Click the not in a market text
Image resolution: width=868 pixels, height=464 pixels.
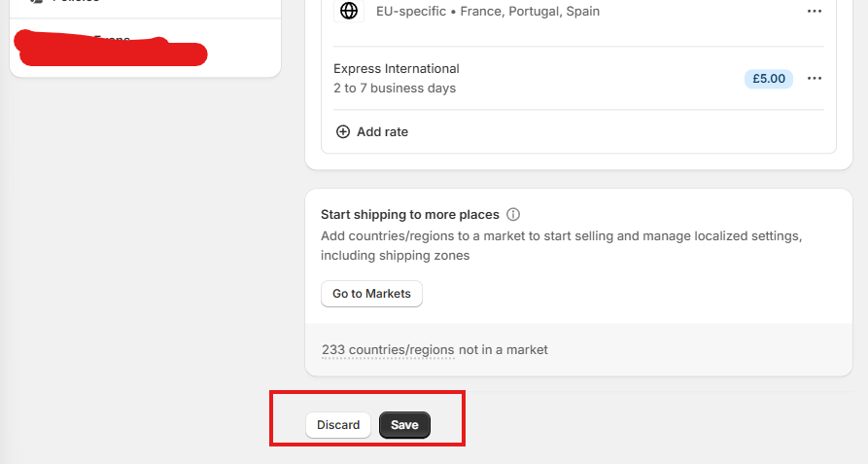[x=503, y=350]
